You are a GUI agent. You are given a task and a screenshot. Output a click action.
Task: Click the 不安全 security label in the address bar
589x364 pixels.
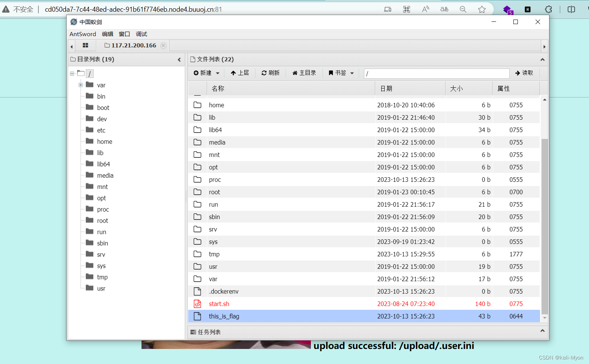coord(23,9)
